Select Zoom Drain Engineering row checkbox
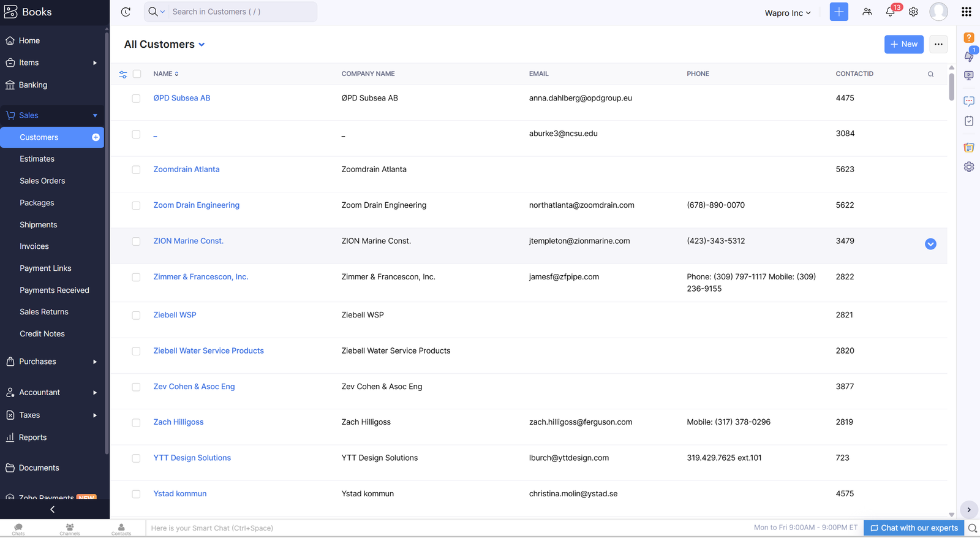This screenshot has width=980, height=538. click(x=136, y=206)
